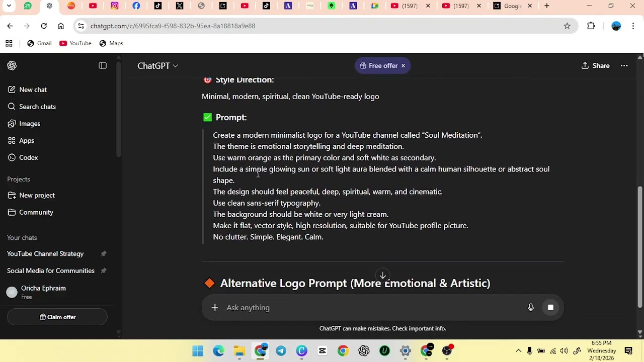Open ChatGPT app from taskbar
This screenshot has width=644, height=362.
pyautogui.click(x=364, y=351)
